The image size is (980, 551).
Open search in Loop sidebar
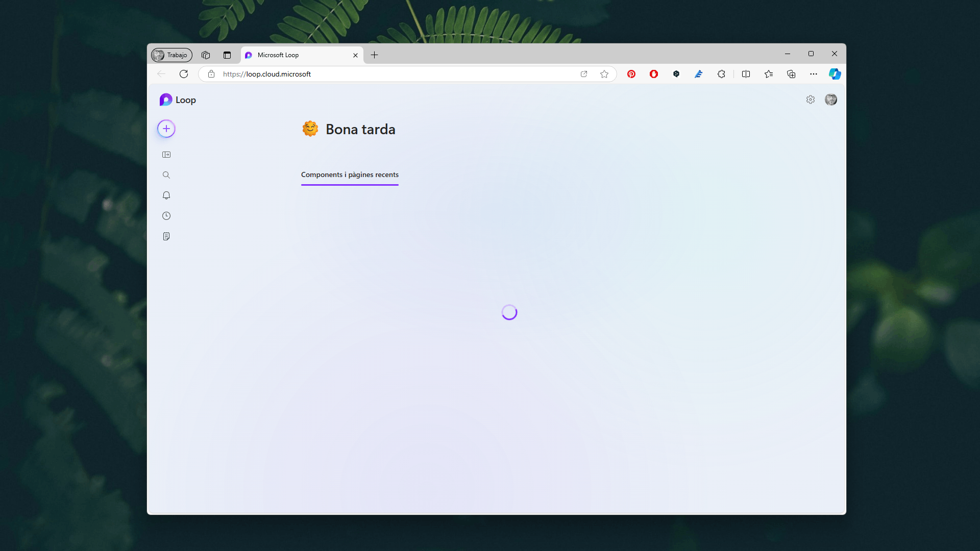pos(166,175)
